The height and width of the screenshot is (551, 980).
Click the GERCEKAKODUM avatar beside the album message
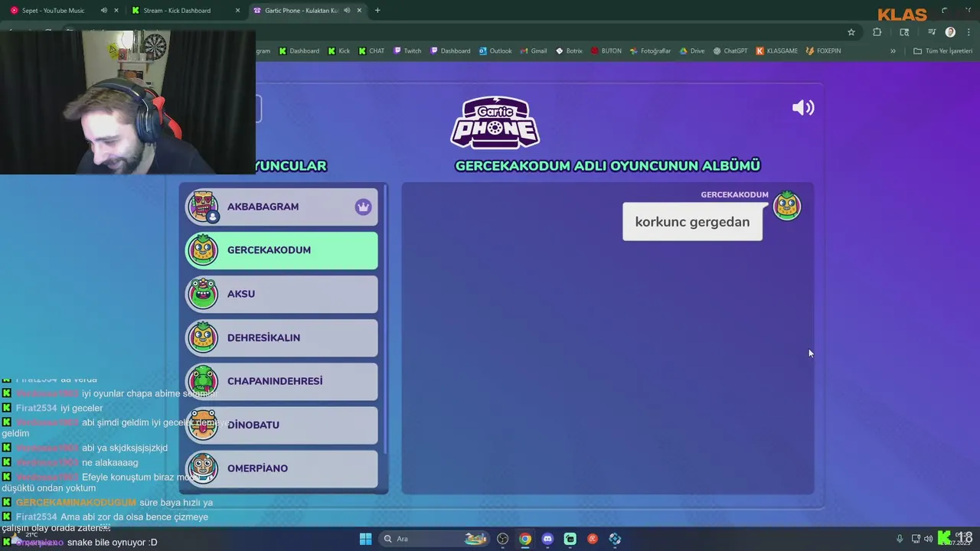(x=787, y=206)
